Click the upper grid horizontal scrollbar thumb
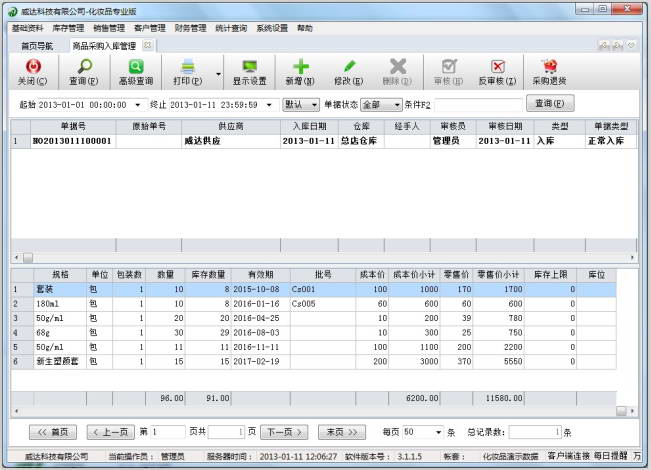651x470 pixels. pyautogui.click(x=28, y=258)
